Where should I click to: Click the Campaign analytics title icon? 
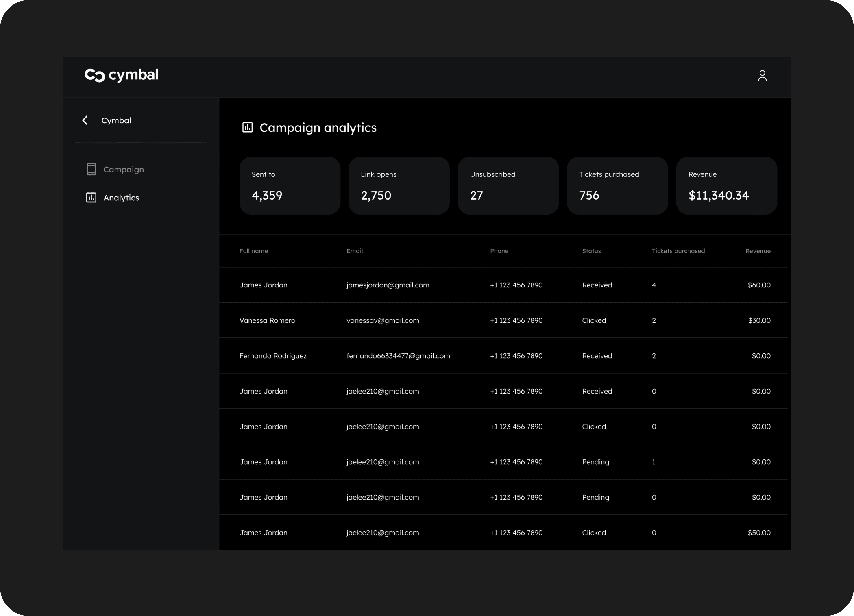click(247, 128)
